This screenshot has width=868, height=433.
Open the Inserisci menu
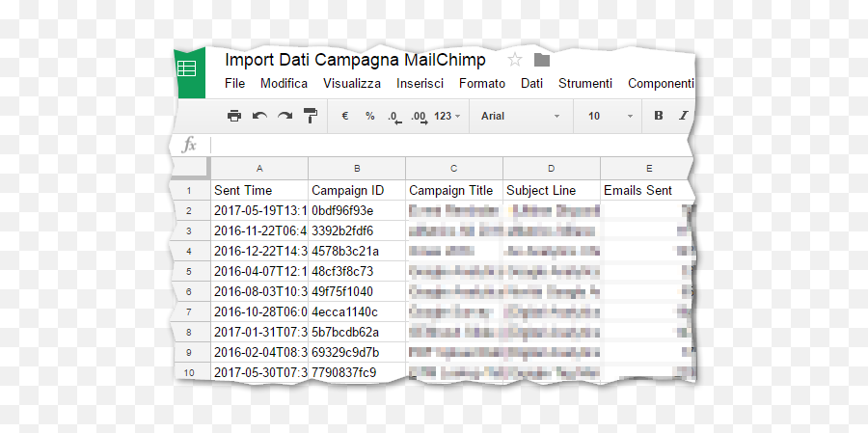pos(420,84)
